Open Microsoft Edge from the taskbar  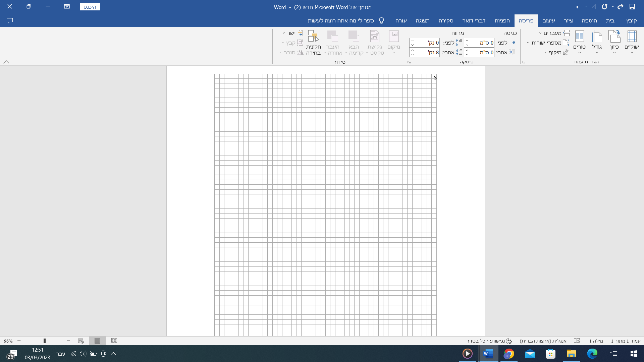[x=592, y=354]
